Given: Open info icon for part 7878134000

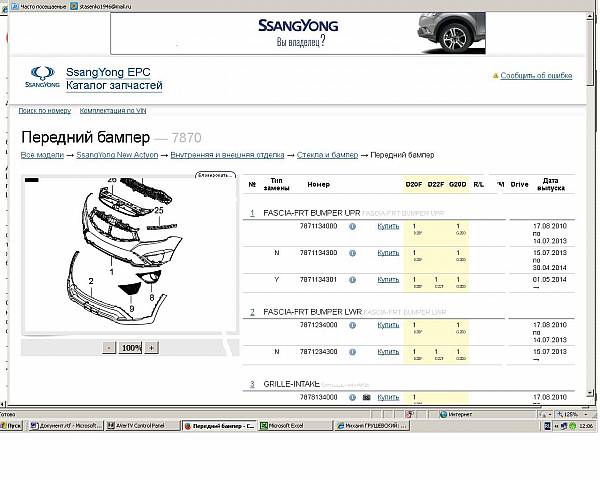Looking at the screenshot, I should pyautogui.click(x=352, y=398).
